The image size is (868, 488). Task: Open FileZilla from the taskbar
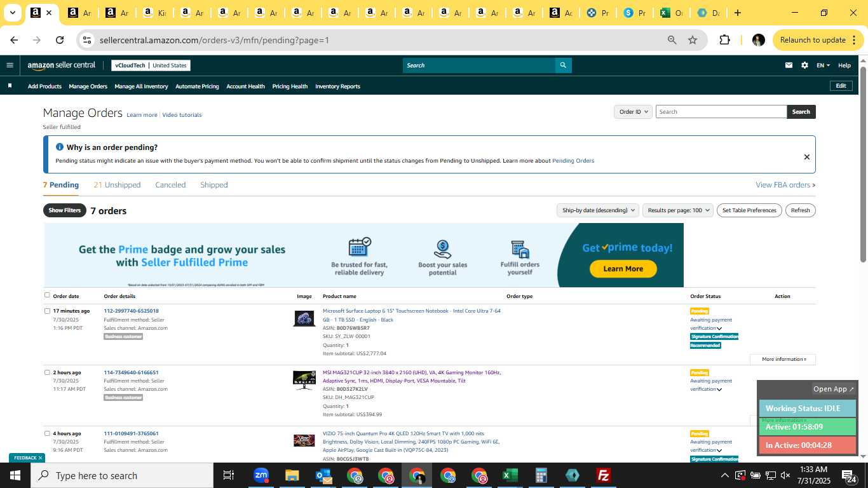click(604, 475)
